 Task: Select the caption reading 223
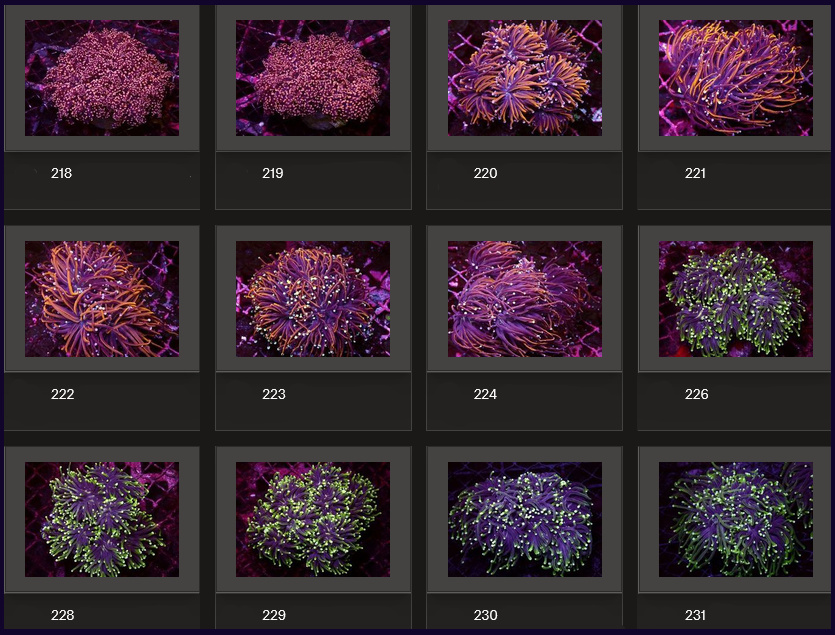tap(274, 394)
